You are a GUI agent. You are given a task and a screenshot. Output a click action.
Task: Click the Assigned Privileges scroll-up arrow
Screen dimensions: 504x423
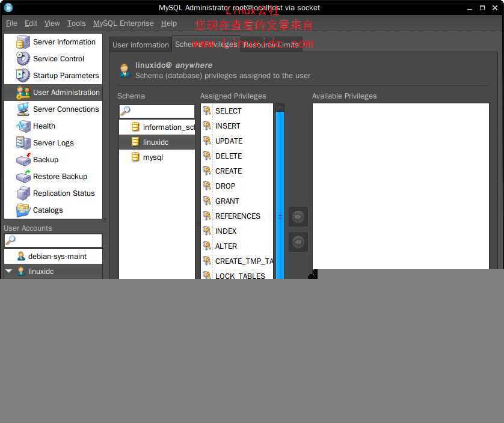coord(280,108)
